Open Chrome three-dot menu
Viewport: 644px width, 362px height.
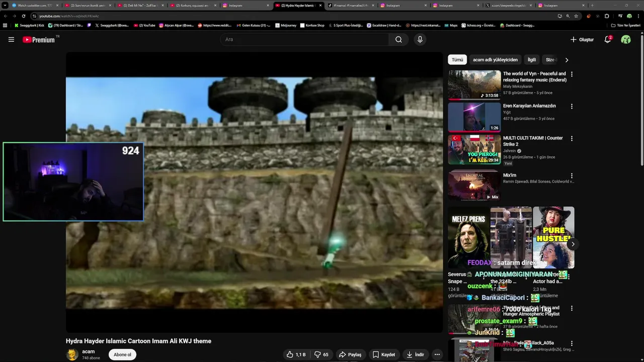click(638, 16)
